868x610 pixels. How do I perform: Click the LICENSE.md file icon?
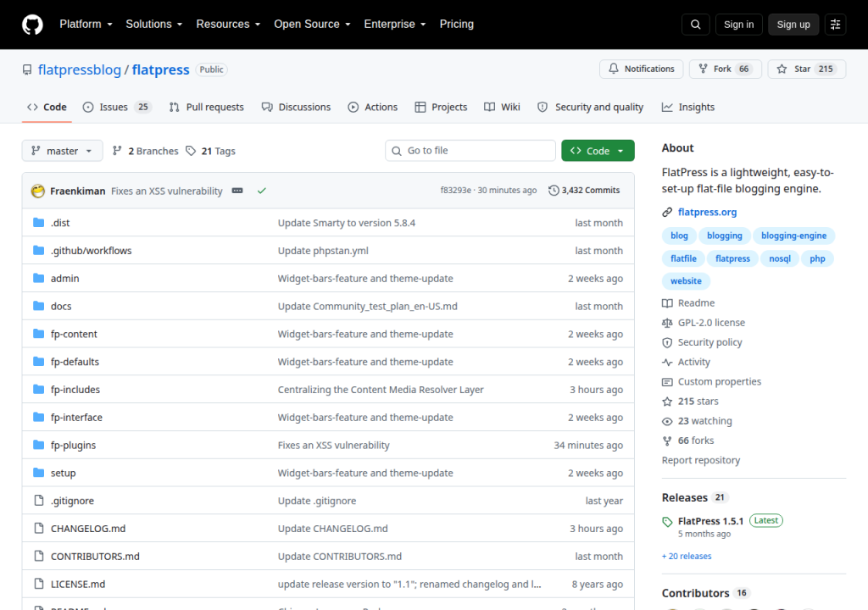(39, 584)
